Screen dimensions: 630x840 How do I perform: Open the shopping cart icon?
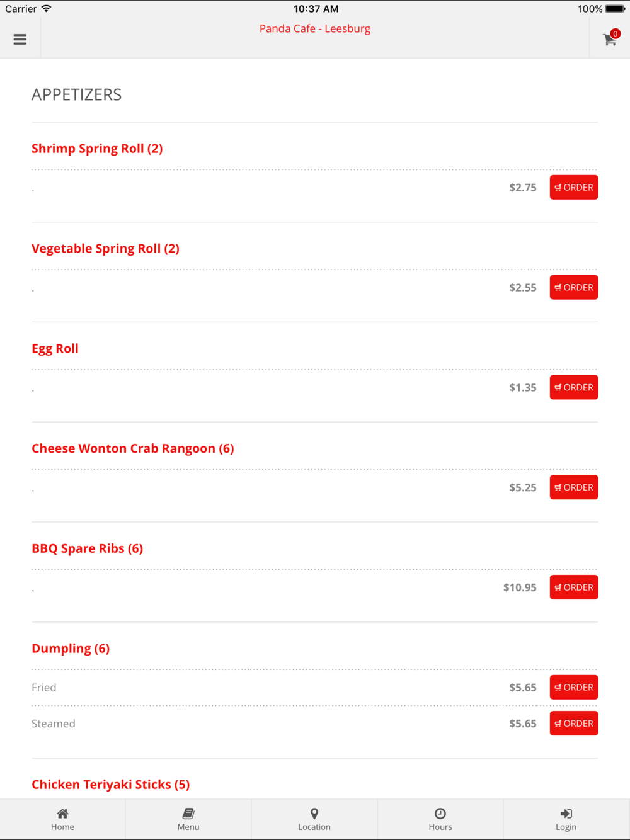point(610,39)
